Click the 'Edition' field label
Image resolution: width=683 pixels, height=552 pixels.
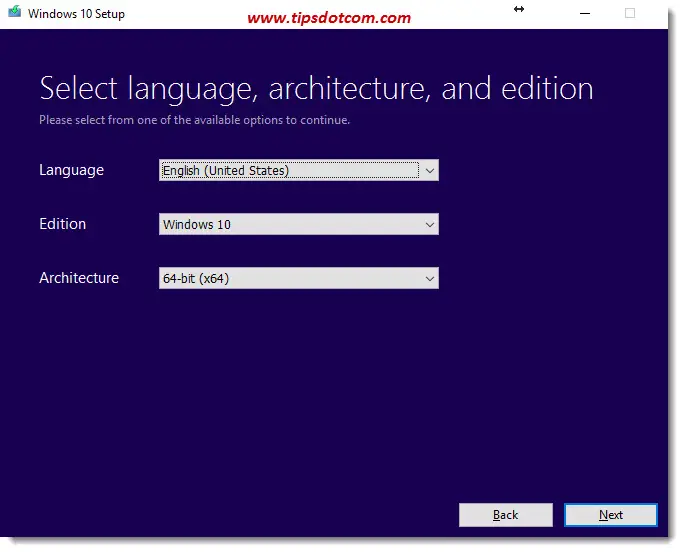tap(62, 224)
